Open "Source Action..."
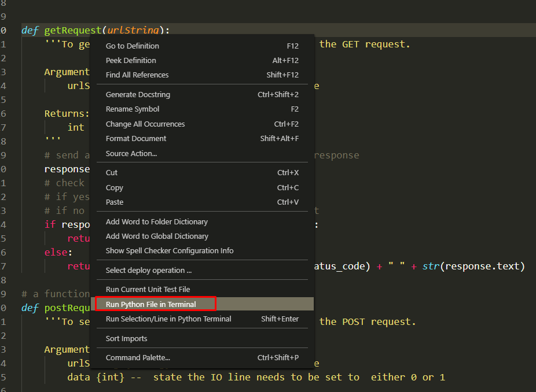This screenshot has height=392, width=536. [131, 153]
